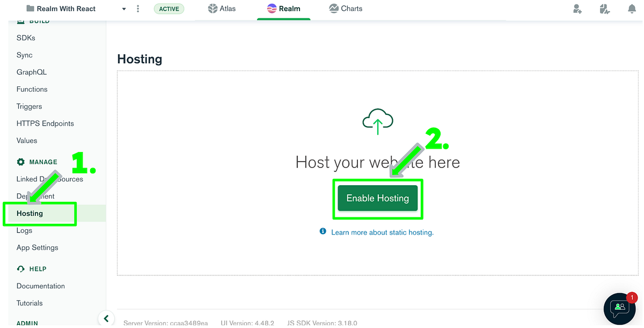Image resolution: width=644 pixels, height=328 pixels.
Task: Open the notifications bell
Action: pyautogui.click(x=632, y=9)
